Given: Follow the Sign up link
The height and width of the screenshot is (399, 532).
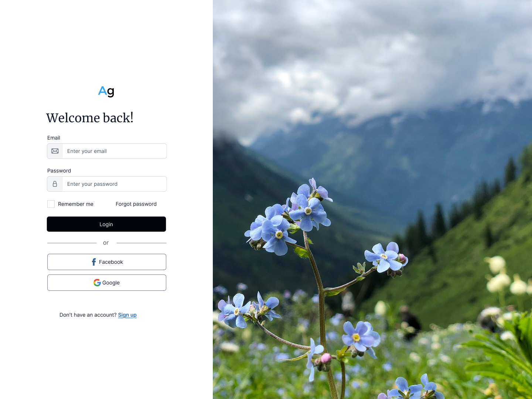Looking at the screenshot, I should tap(127, 315).
